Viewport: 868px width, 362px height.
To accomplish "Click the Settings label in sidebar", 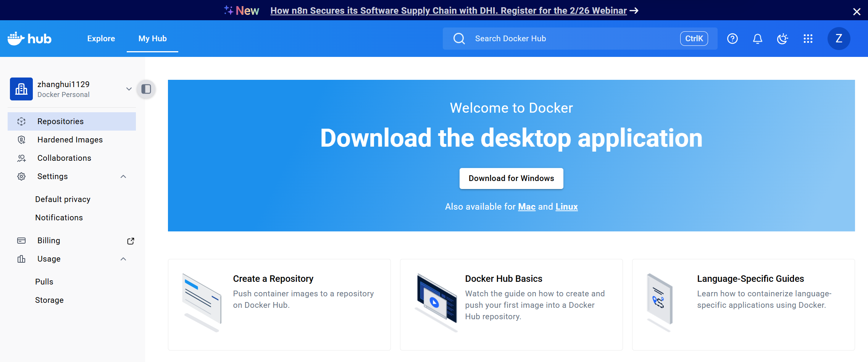I will pyautogui.click(x=53, y=176).
